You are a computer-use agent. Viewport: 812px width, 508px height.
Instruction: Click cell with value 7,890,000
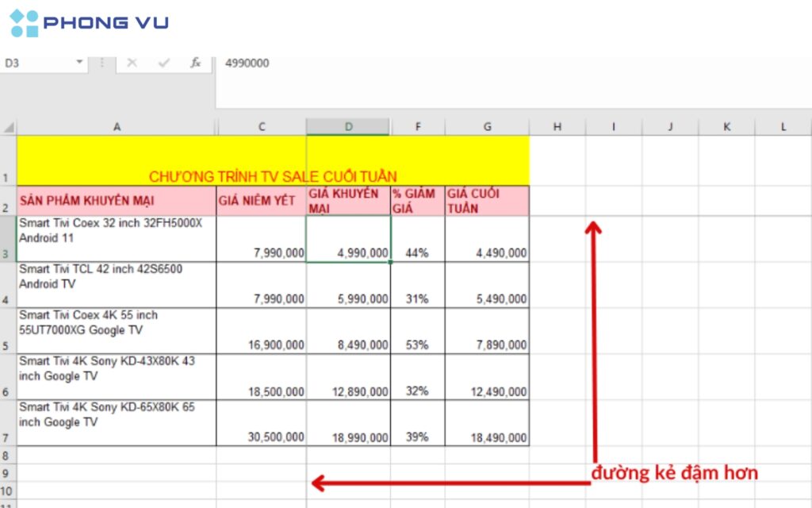pos(488,331)
